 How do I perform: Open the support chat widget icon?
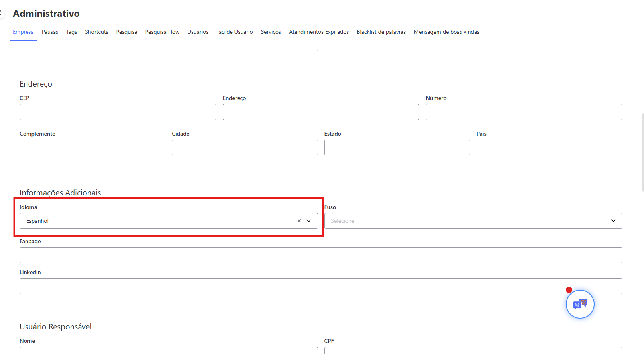tap(580, 304)
